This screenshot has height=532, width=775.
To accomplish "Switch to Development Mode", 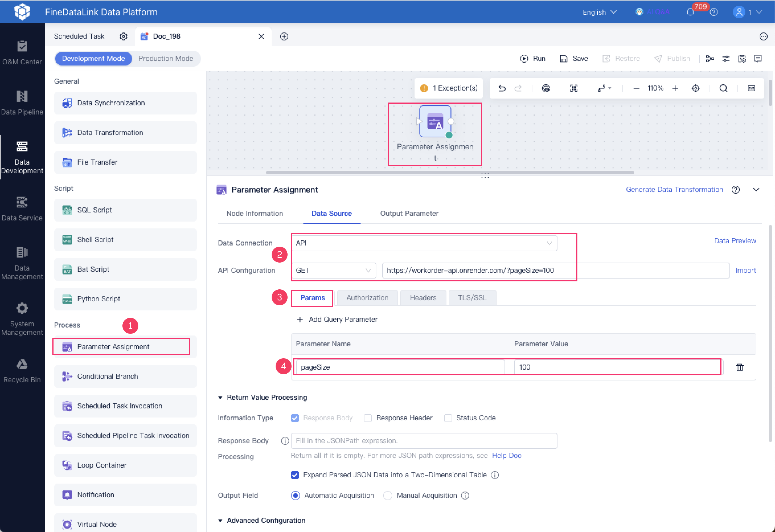I will (93, 59).
